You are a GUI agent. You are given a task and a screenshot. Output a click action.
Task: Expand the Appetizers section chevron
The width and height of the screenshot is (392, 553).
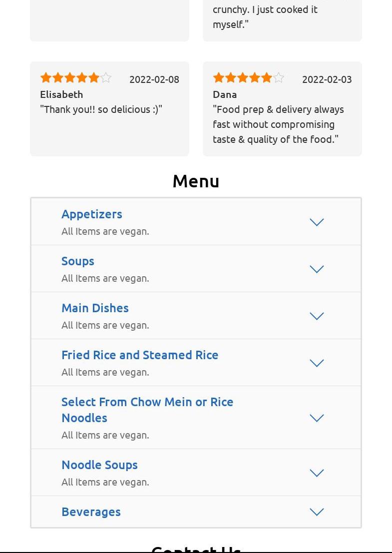317,222
